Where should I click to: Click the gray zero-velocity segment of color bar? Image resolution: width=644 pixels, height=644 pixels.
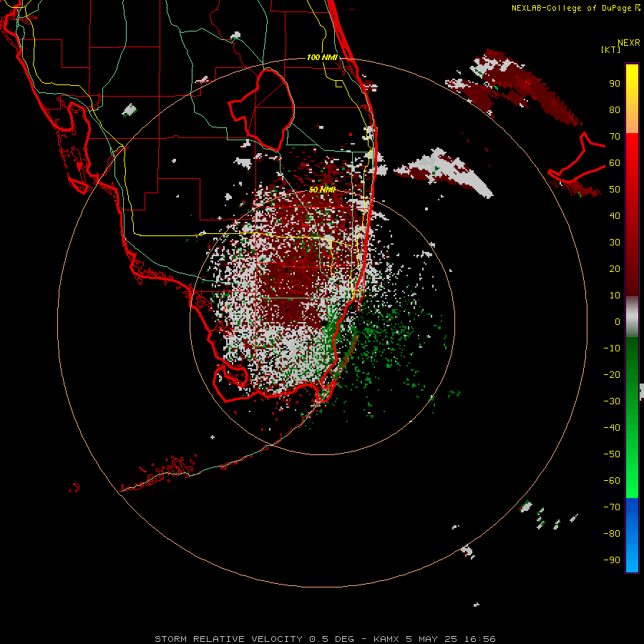(632, 317)
